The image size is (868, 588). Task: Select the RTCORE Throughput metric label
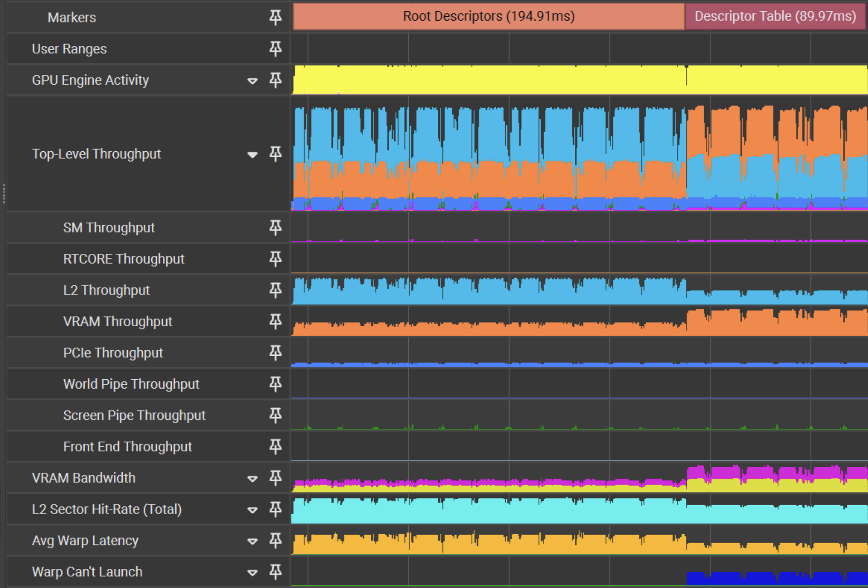(124, 259)
